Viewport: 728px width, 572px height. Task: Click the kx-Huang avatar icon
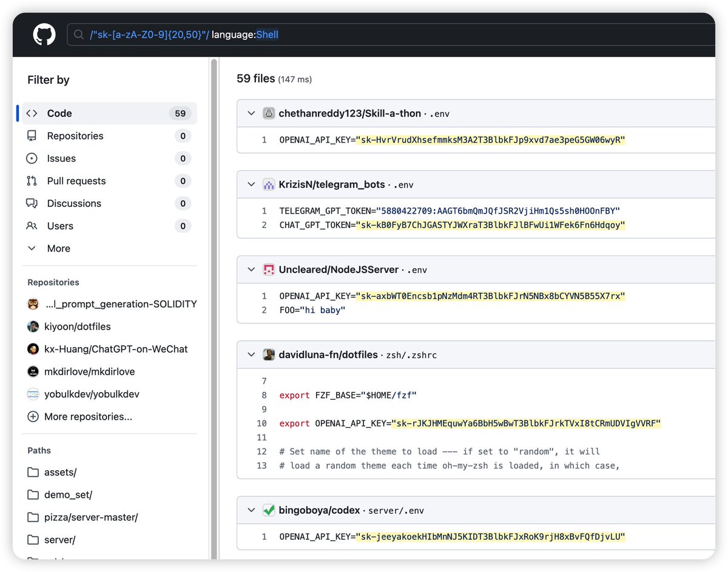point(33,349)
